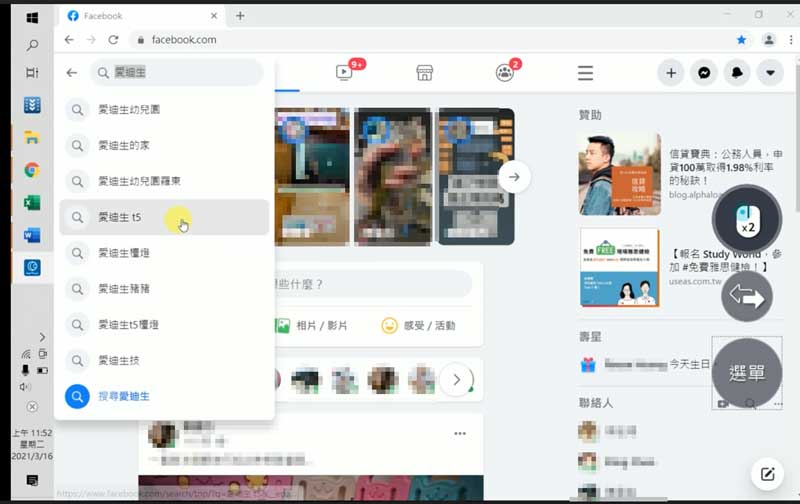Click the Create plus button
The image size is (800, 504).
pyautogui.click(x=671, y=73)
